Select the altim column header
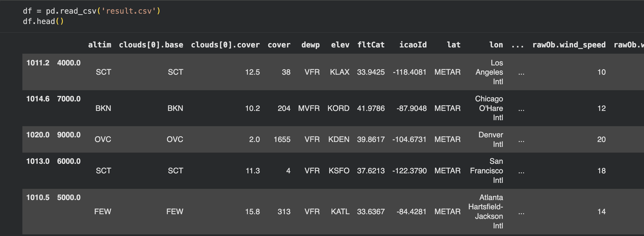 pyautogui.click(x=100, y=45)
